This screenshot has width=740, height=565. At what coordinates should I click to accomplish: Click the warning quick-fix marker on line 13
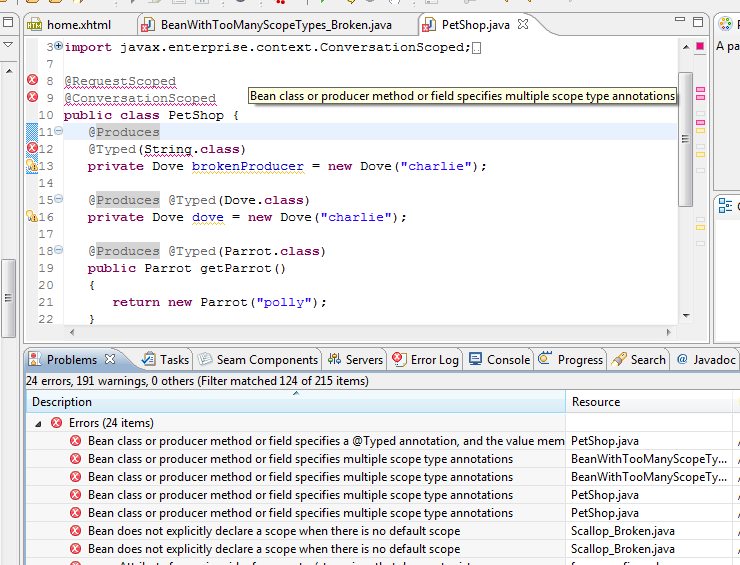point(32,166)
